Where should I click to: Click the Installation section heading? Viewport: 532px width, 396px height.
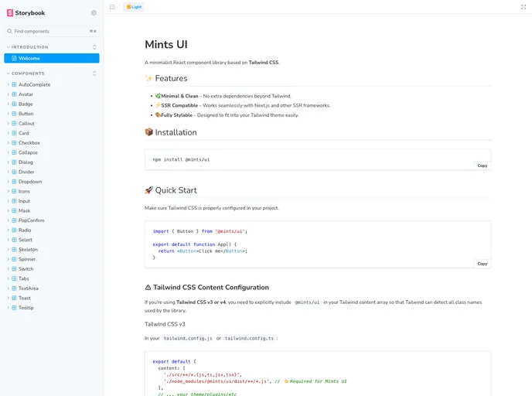click(x=171, y=132)
